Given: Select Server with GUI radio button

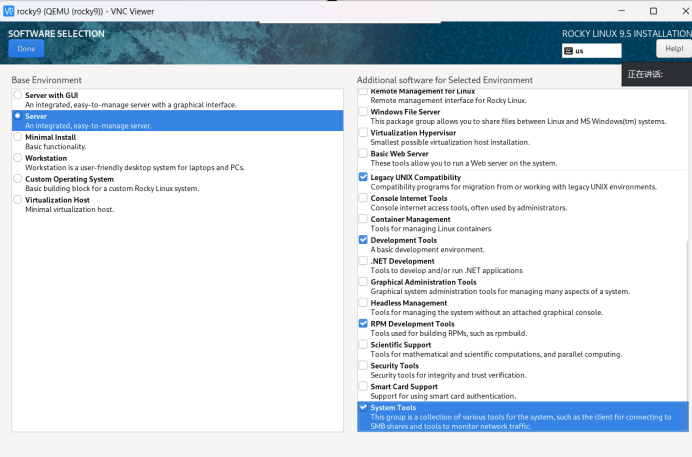Looking at the screenshot, I should click(x=18, y=95).
